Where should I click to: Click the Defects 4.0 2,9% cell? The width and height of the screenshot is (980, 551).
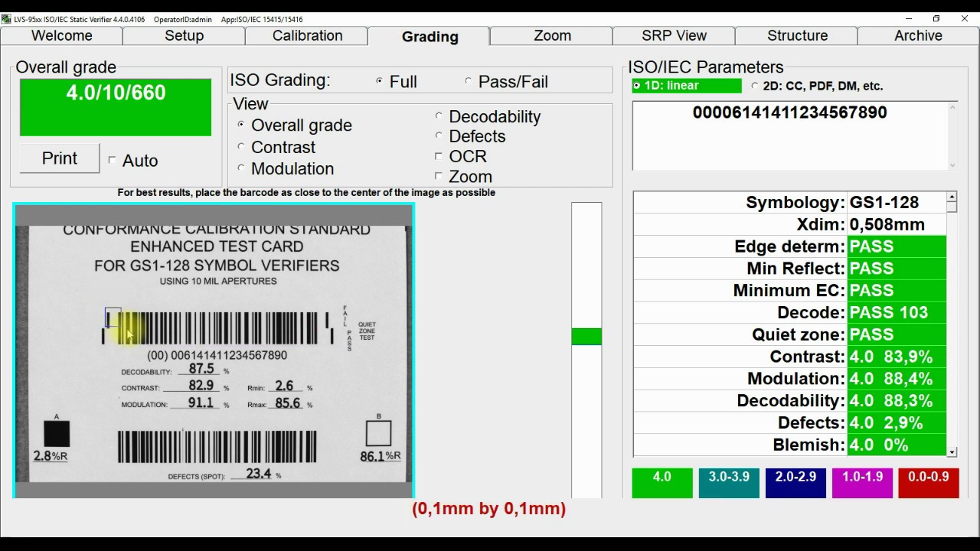(x=897, y=423)
